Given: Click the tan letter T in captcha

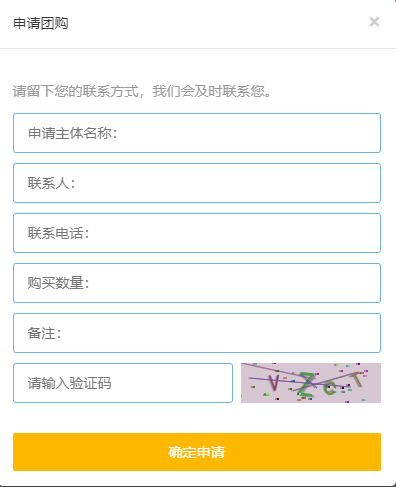Looking at the screenshot, I should click(357, 380).
